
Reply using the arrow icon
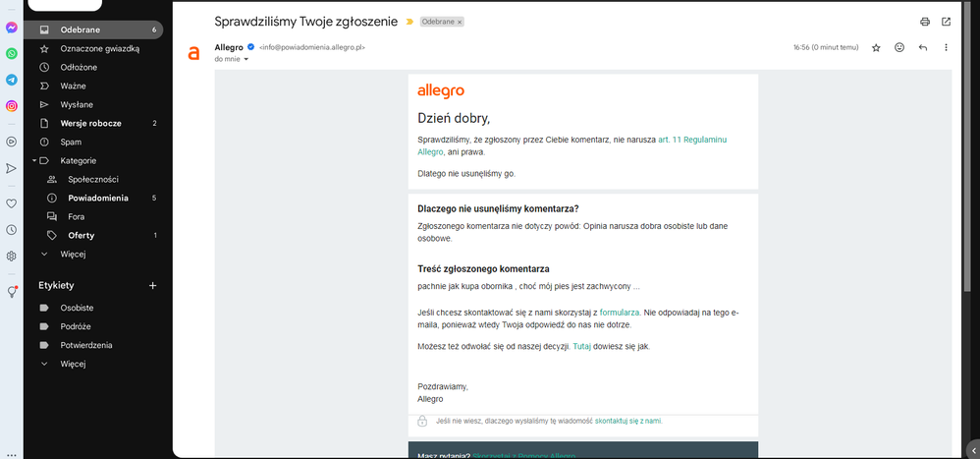pos(923,47)
